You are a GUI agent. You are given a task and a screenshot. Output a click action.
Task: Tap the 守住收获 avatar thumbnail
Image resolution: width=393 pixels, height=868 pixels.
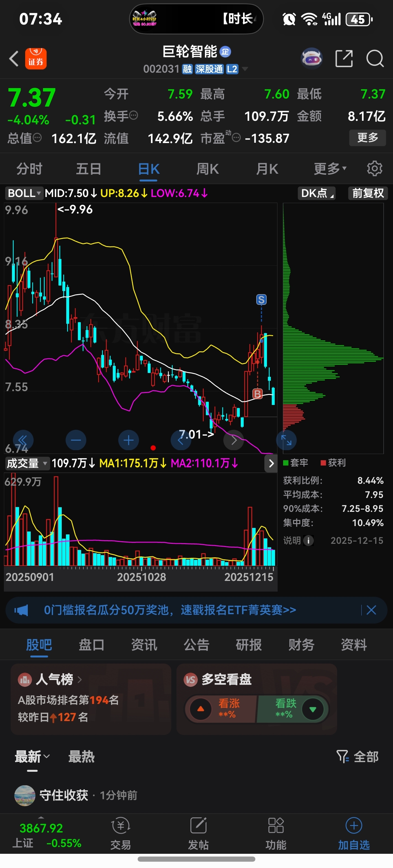25,795
